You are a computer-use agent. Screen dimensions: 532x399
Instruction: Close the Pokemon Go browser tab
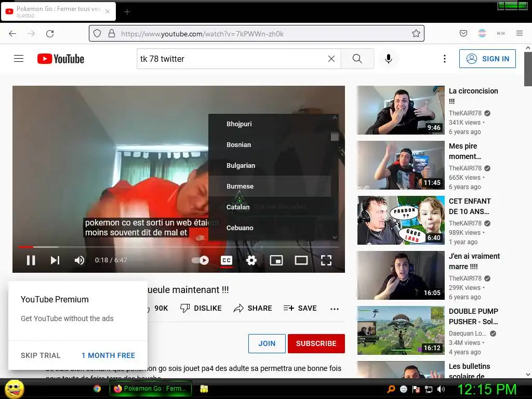[x=108, y=11]
